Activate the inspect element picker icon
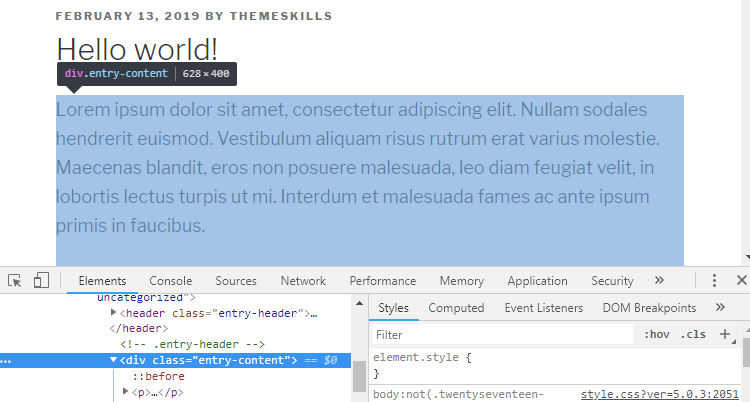Viewport: 750px width, 402px height. point(15,280)
